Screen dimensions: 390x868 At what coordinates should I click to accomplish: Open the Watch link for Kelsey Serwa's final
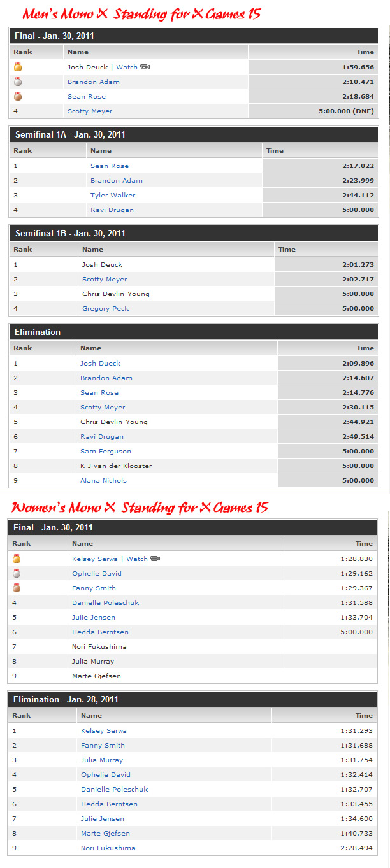137,559
